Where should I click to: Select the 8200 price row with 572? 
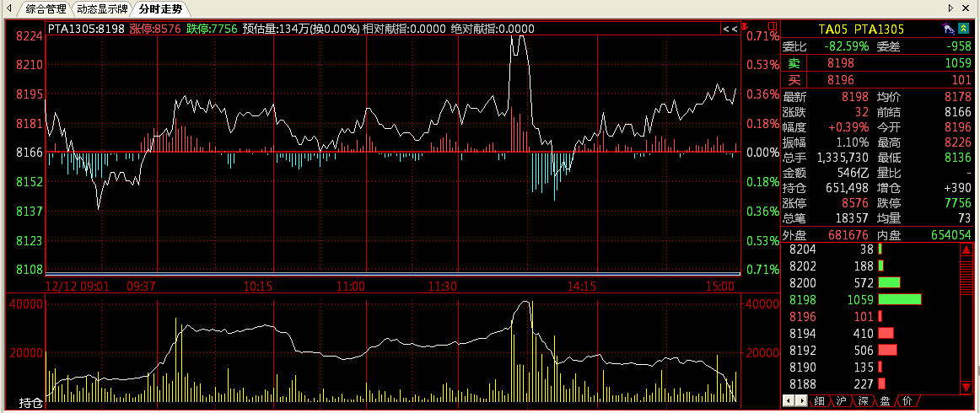(x=869, y=282)
